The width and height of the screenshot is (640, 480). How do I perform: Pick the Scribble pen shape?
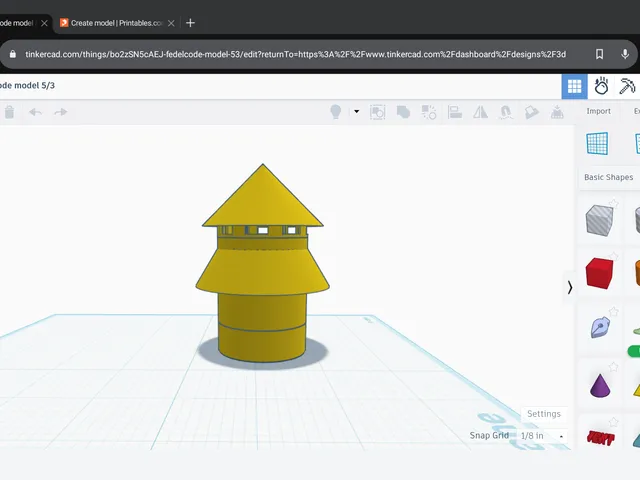(x=600, y=327)
